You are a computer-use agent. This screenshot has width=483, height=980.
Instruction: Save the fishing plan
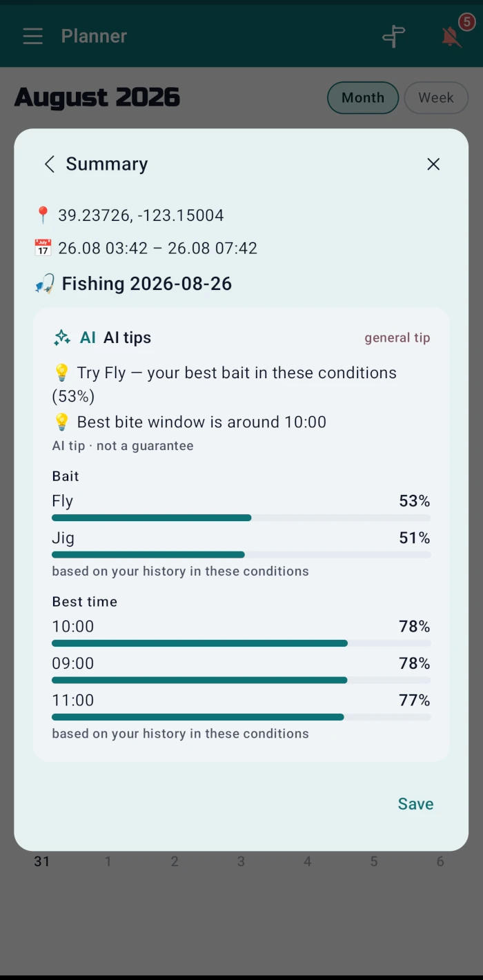415,804
